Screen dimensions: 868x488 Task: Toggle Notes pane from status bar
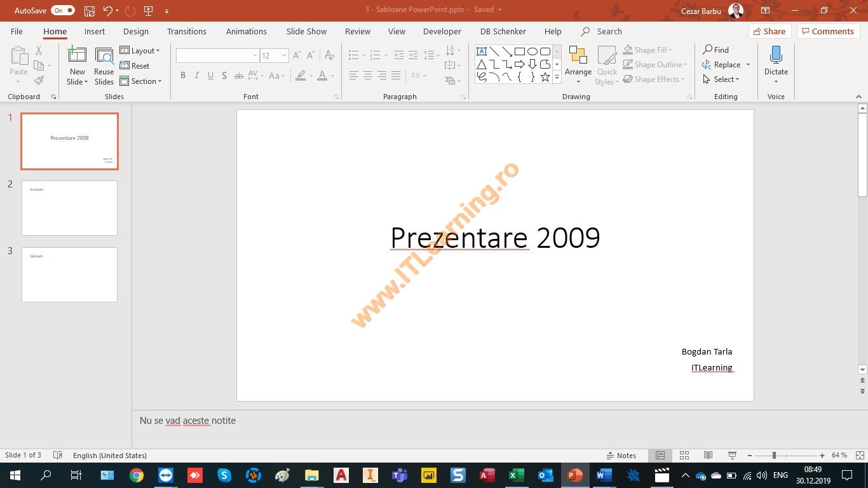click(x=621, y=456)
